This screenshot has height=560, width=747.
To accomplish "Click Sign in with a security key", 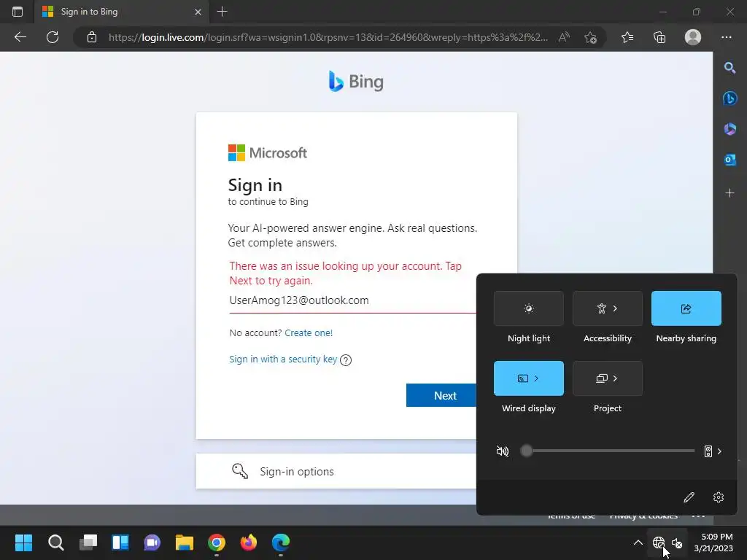I will point(283,359).
